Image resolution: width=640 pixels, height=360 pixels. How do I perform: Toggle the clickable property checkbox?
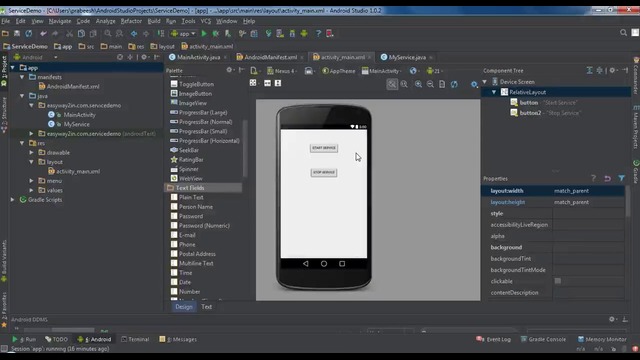(558, 281)
